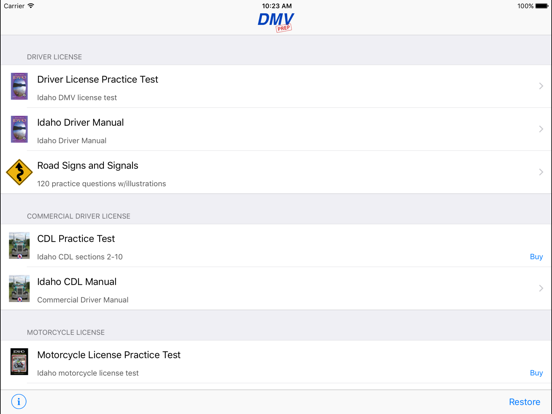Screen dimensions: 552x414
Task: Tap the info icon at bottom left
Action: point(19,401)
